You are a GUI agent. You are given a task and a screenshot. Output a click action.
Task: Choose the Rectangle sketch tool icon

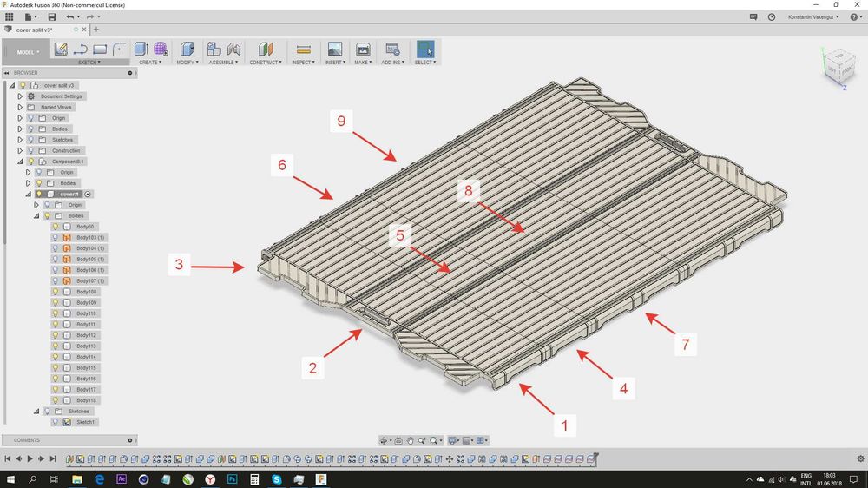pos(100,49)
